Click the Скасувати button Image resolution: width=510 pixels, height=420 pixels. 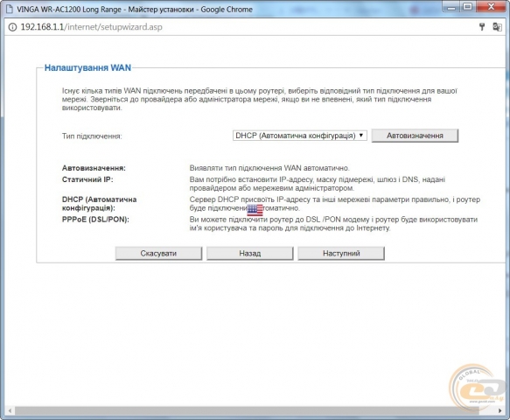pos(158,253)
